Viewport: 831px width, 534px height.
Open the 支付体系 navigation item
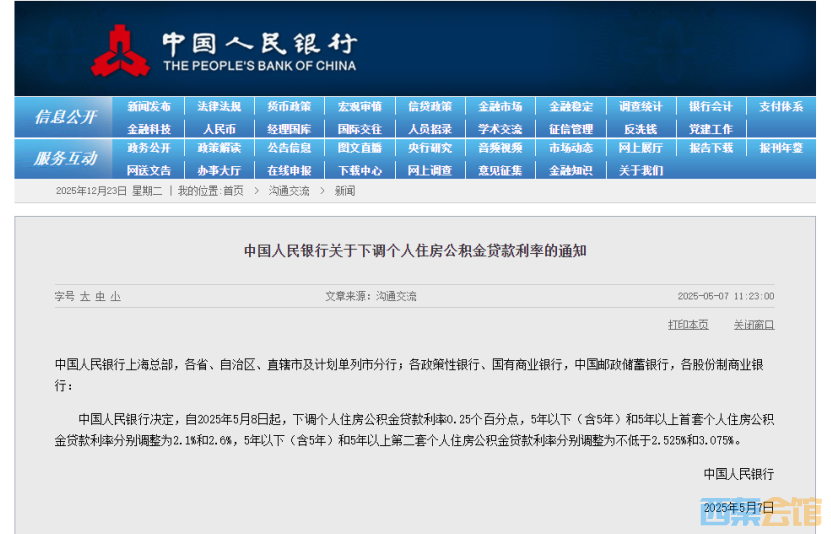coord(780,107)
